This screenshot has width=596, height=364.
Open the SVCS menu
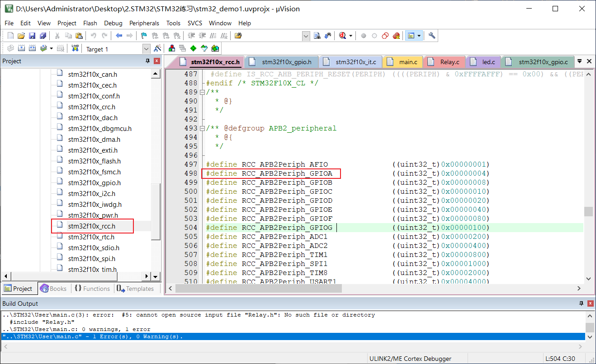195,23
